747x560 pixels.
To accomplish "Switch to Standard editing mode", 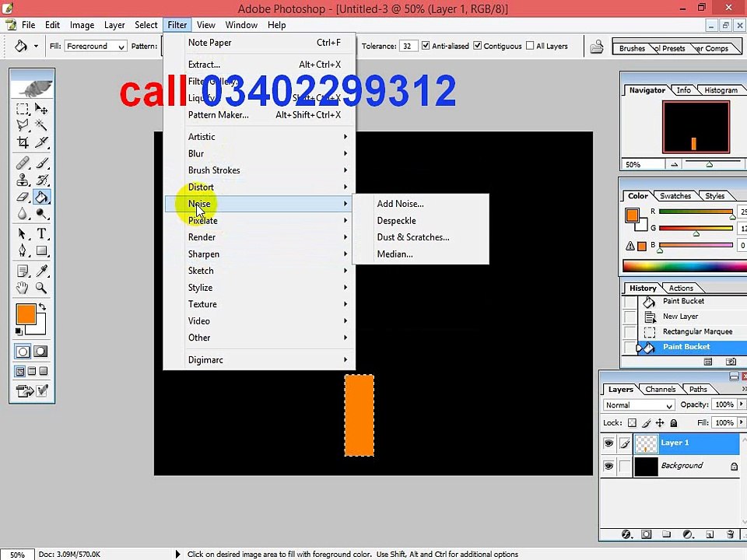I will pyautogui.click(x=23, y=352).
